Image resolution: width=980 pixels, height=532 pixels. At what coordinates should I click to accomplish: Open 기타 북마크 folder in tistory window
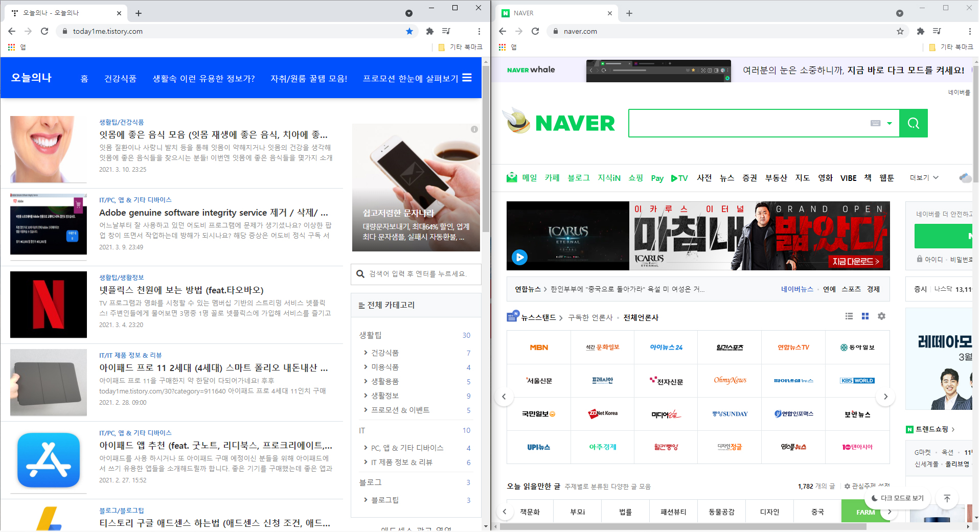[461, 47]
